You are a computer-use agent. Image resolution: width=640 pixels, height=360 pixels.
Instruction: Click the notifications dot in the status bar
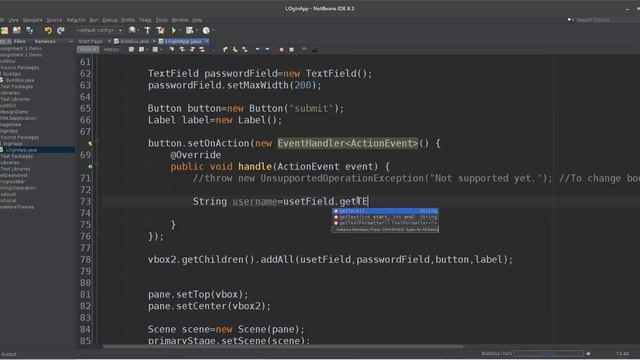pos(588,354)
